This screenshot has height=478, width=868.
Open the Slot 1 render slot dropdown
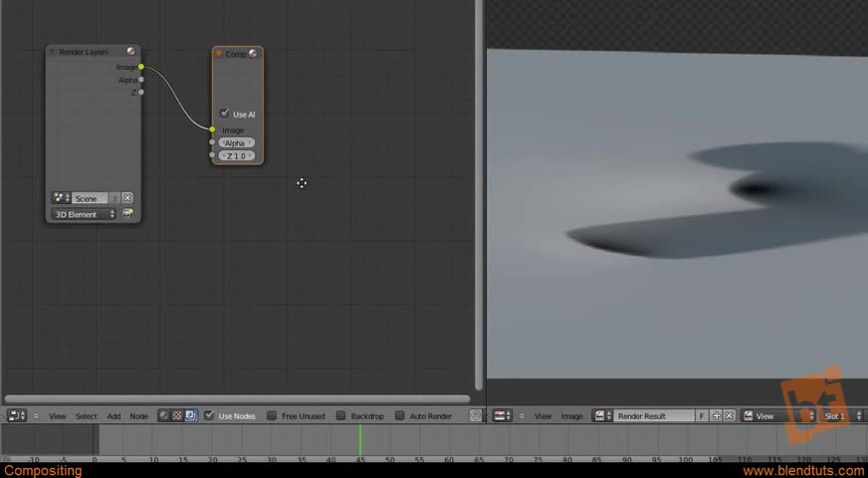coord(841,415)
